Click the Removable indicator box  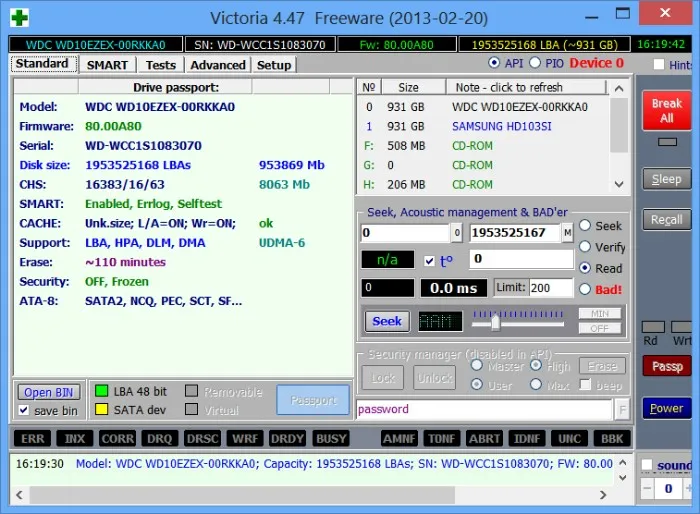click(x=192, y=391)
